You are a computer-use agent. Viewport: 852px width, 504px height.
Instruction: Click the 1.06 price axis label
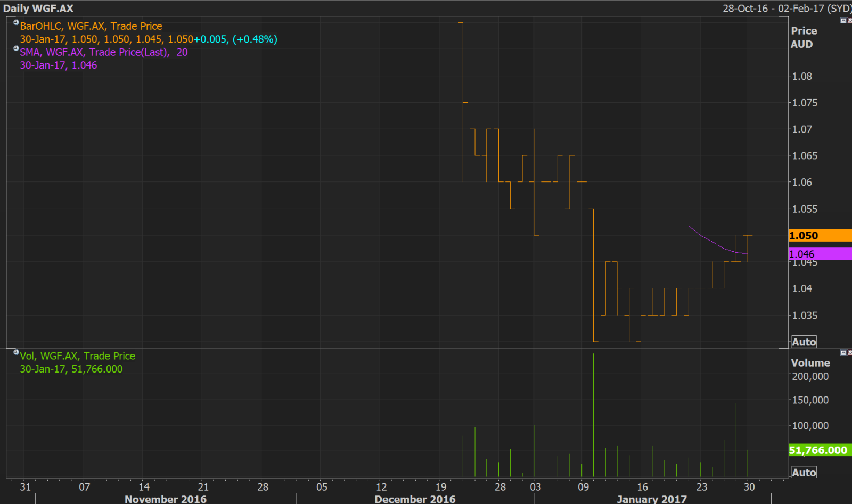coord(802,182)
